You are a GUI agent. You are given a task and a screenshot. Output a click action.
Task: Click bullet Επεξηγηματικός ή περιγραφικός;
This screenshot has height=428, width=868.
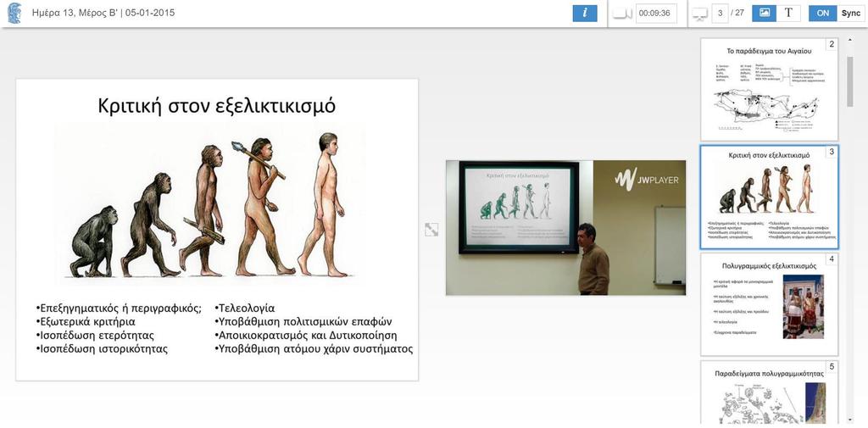pos(119,308)
